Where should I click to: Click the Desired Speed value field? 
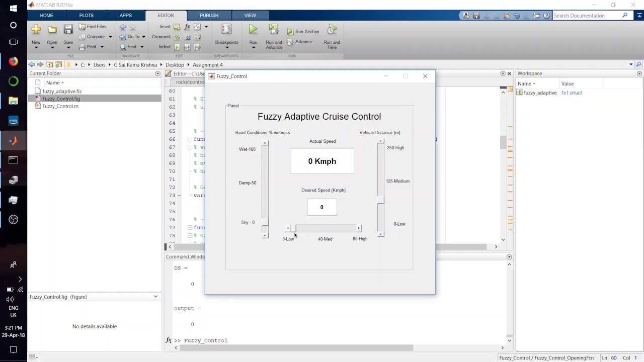point(322,207)
